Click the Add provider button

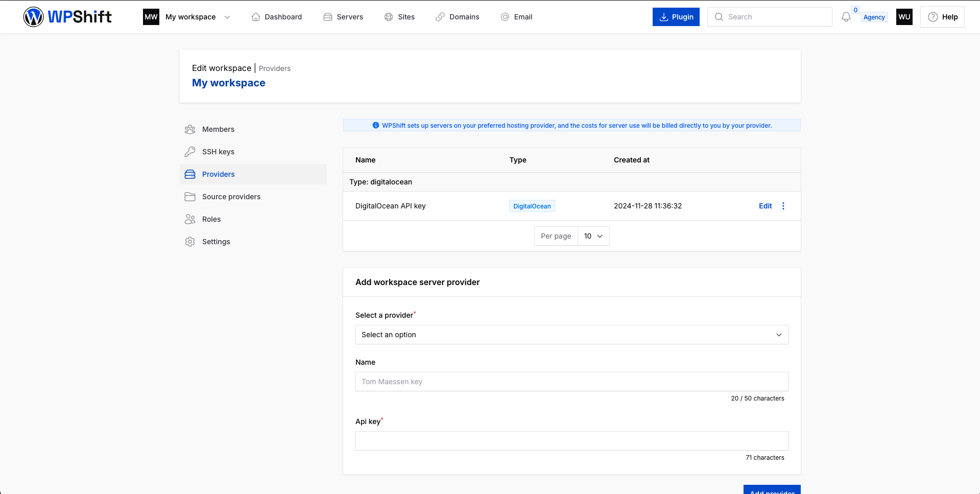coord(772,489)
